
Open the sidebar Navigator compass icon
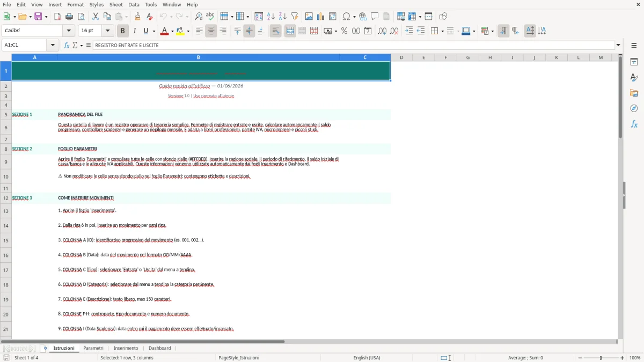click(634, 108)
